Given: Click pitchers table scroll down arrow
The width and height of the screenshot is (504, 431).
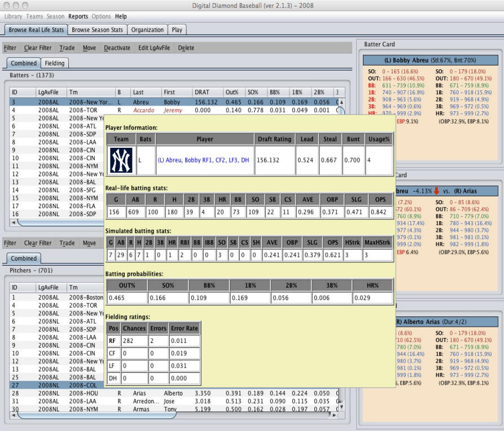Looking at the screenshot, I should [341, 407].
